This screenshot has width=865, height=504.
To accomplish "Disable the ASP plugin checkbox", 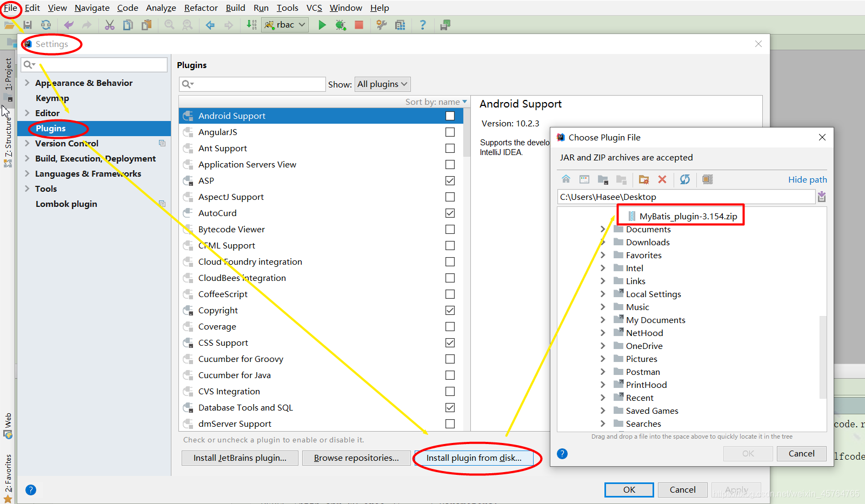I will (x=450, y=180).
